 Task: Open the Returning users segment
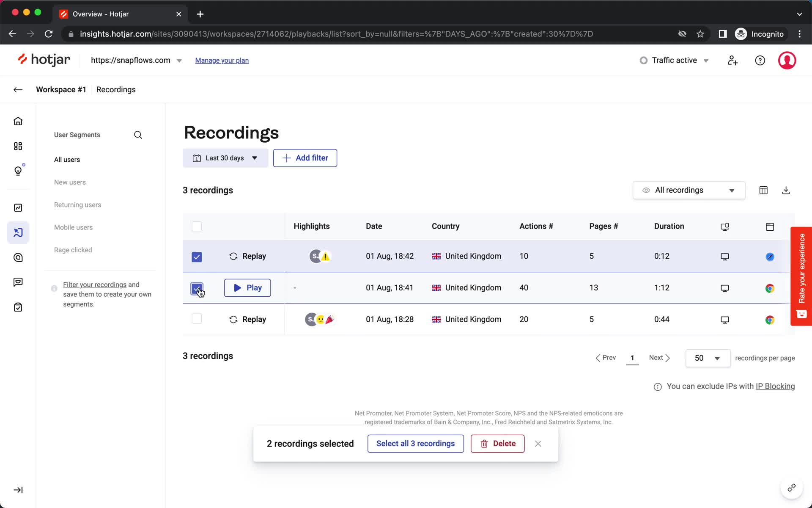[78, 205]
